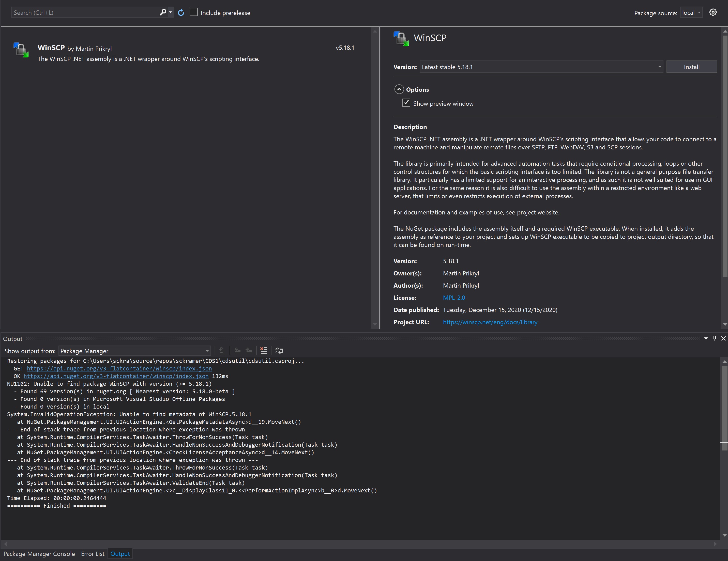Image resolution: width=728 pixels, height=561 pixels.
Task: Click the refresh packages icon
Action: point(181,13)
